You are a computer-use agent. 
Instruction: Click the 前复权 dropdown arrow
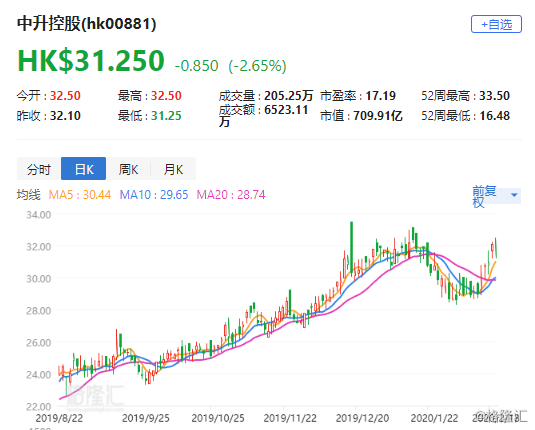point(514,195)
